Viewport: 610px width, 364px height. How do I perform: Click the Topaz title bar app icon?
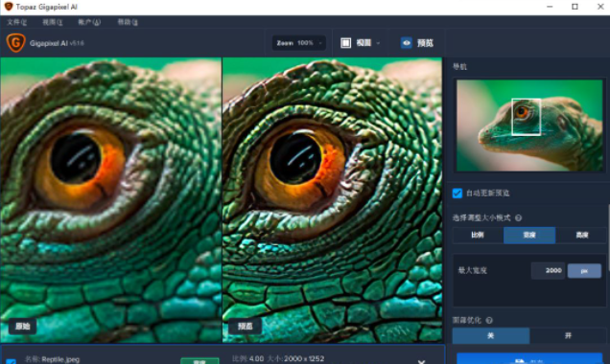click(9, 7)
